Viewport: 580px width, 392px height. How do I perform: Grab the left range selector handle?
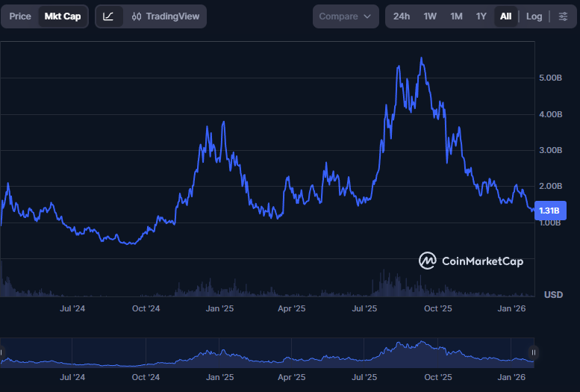click(x=1, y=352)
